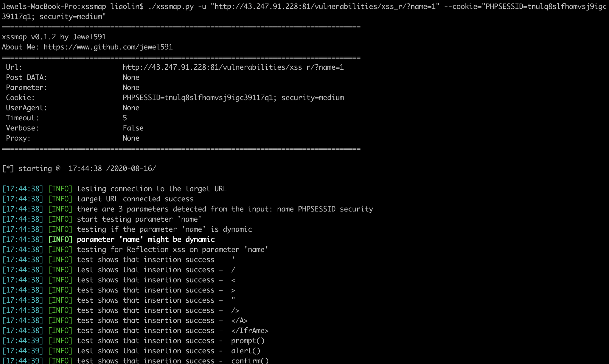Viewport: 609px width, 364px height.
Task: Click the "starting @ 17:44:38" timestamp line
Action: pos(79,169)
